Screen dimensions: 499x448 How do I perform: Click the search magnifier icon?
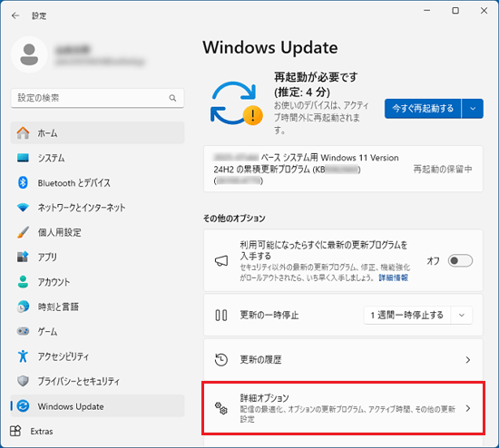point(172,98)
